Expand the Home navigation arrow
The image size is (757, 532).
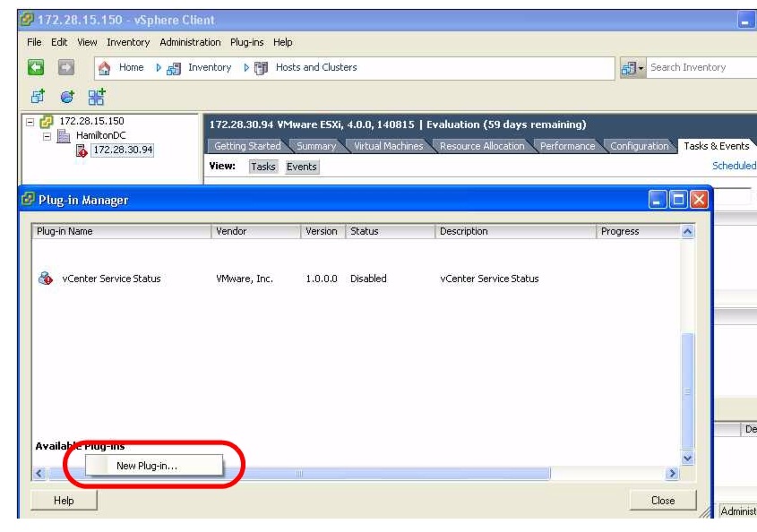pos(159,67)
